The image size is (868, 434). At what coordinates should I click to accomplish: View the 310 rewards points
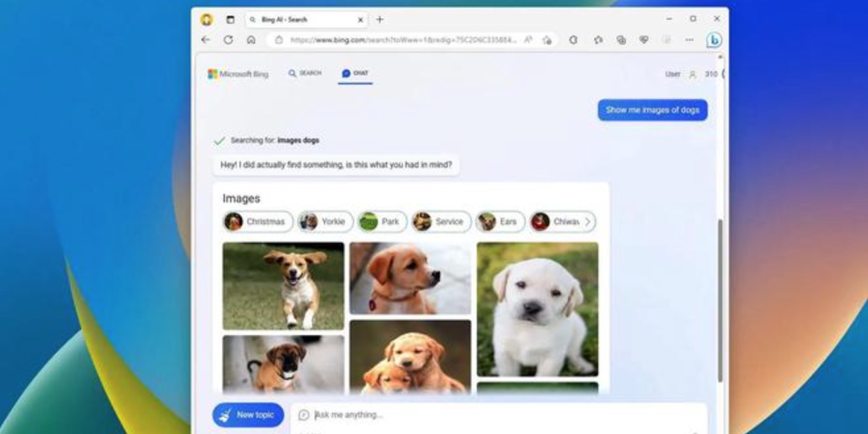711,74
